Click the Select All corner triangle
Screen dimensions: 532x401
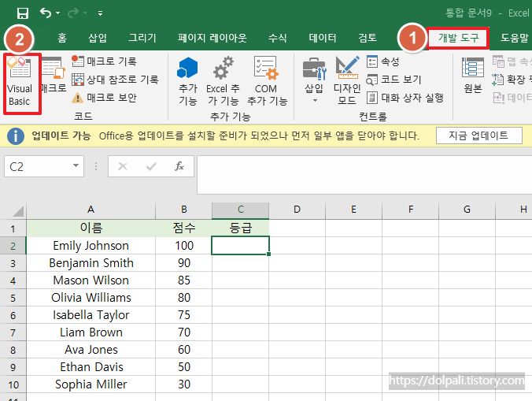pyautogui.click(x=18, y=210)
